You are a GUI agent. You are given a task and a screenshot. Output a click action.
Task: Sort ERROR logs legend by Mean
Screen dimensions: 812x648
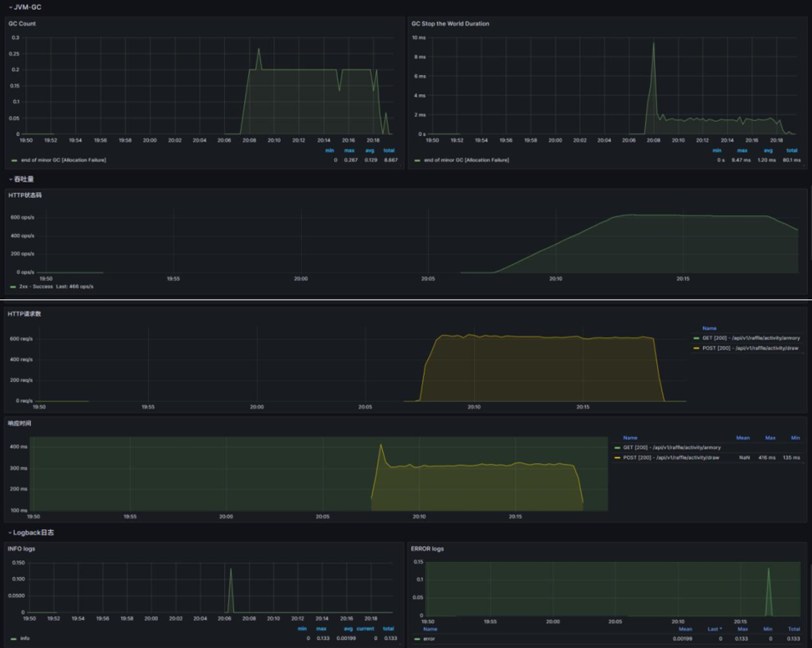point(685,629)
